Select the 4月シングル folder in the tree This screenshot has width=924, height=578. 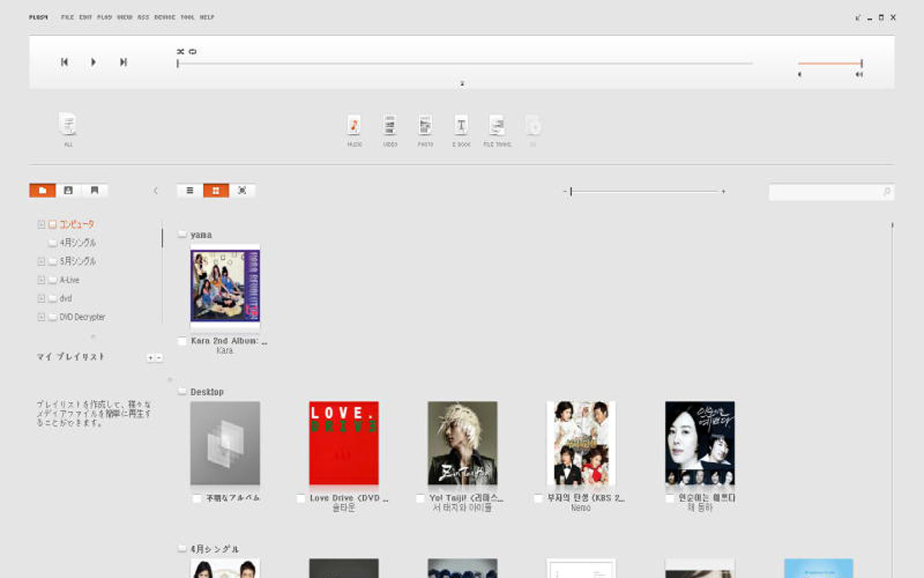click(72, 243)
